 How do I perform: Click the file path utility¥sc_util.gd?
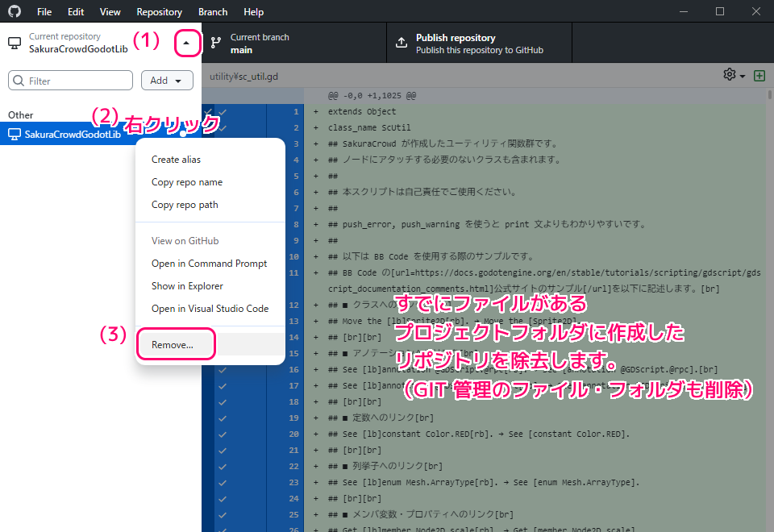click(x=243, y=77)
